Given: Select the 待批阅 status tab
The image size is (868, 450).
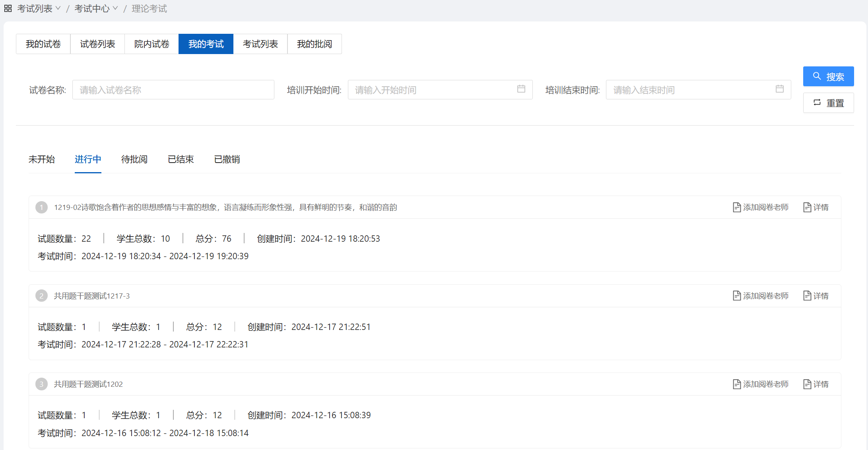Looking at the screenshot, I should pos(134,159).
